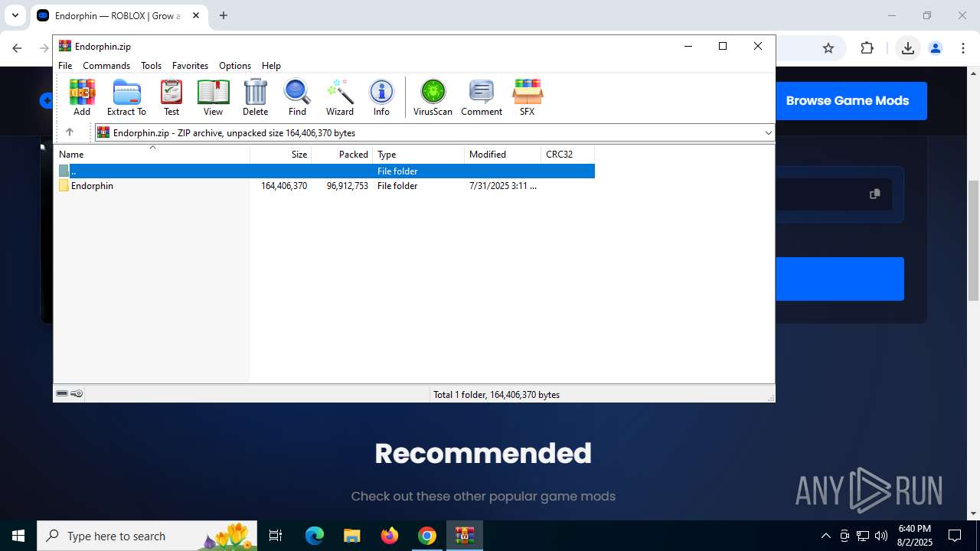This screenshot has height=551, width=980.
Task: Open Chrome tab search dropdown
Action: (15, 15)
